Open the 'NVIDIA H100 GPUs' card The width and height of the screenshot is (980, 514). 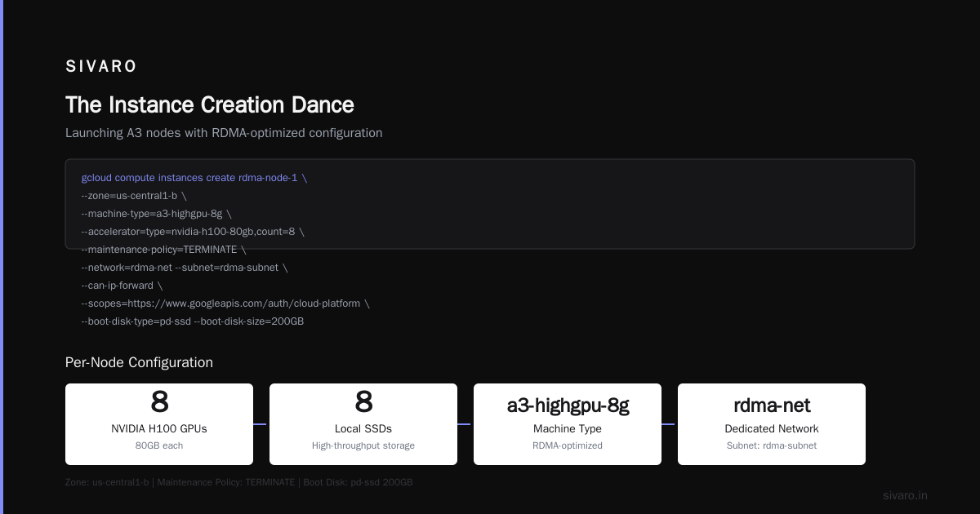click(x=159, y=424)
